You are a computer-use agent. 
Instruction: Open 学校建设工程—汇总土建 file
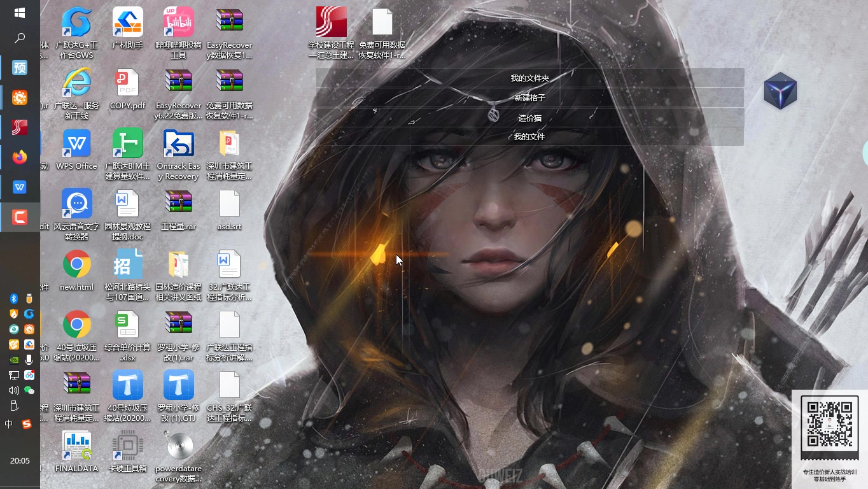click(332, 33)
